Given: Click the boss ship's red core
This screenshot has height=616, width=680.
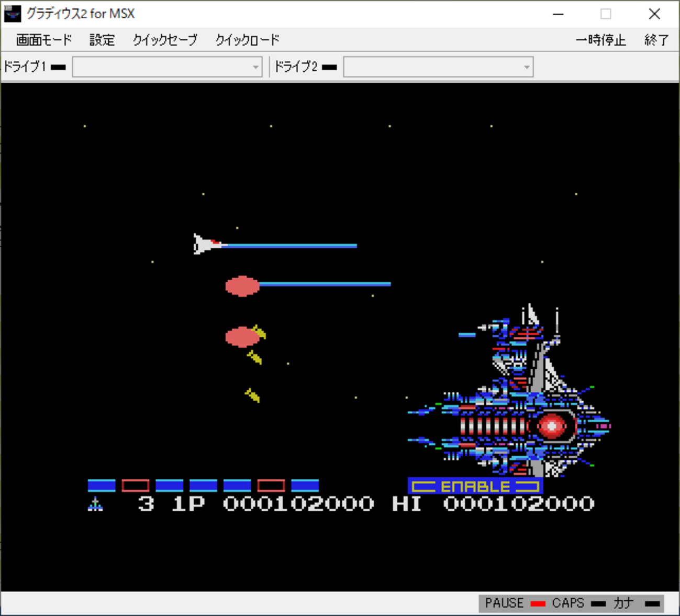Looking at the screenshot, I should [552, 426].
